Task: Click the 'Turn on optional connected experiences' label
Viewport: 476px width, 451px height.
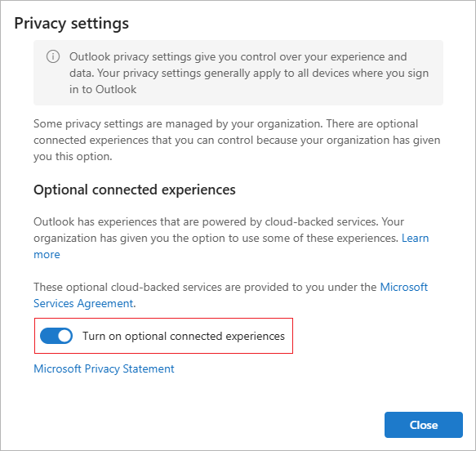Action: click(x=184, y=336)
